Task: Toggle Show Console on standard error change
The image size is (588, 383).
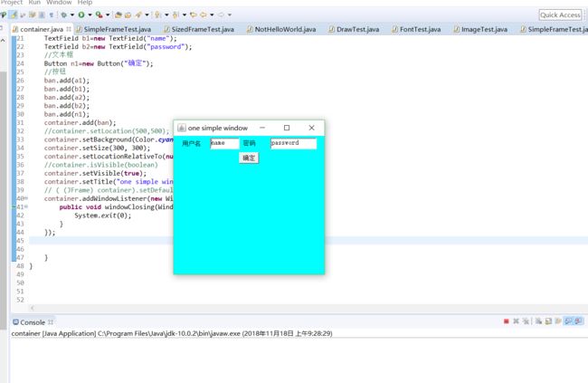Action: click(x=578, y=321)
